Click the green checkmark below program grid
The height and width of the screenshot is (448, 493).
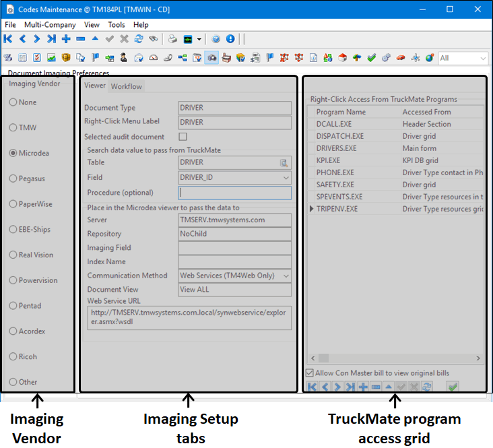pyautogui.click(x=453, y=387)
